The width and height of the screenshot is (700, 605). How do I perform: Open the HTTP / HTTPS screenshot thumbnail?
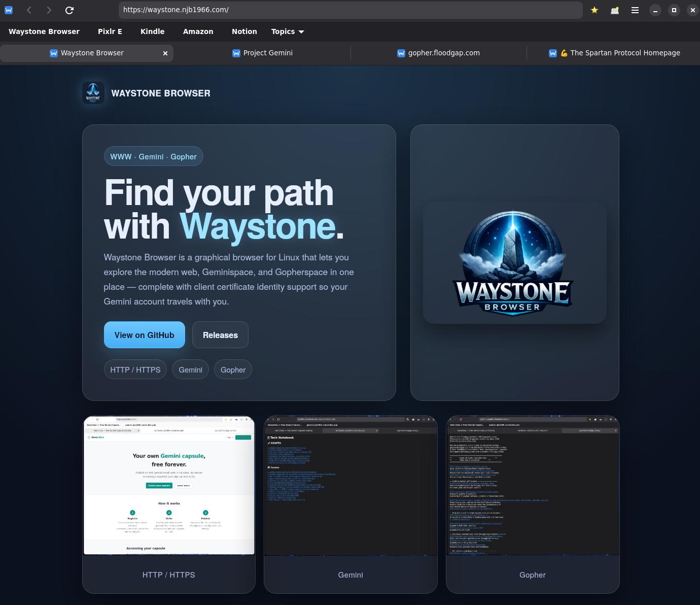coord(169,486)
